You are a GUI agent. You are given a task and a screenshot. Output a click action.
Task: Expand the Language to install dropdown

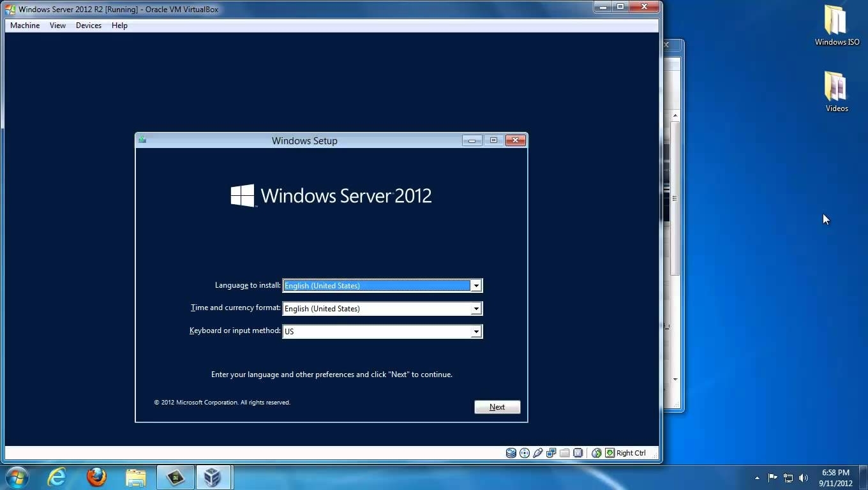(475, 286)
